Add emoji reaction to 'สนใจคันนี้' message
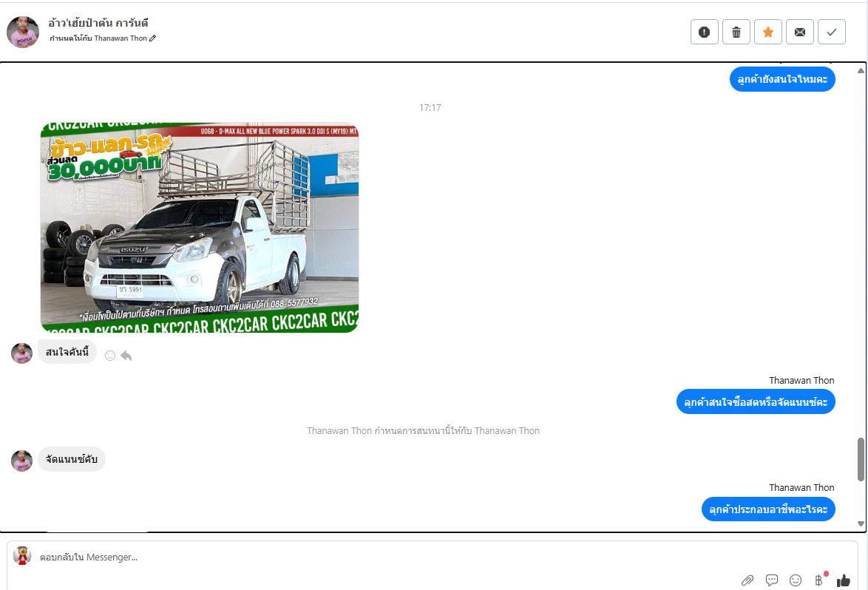 110,356
